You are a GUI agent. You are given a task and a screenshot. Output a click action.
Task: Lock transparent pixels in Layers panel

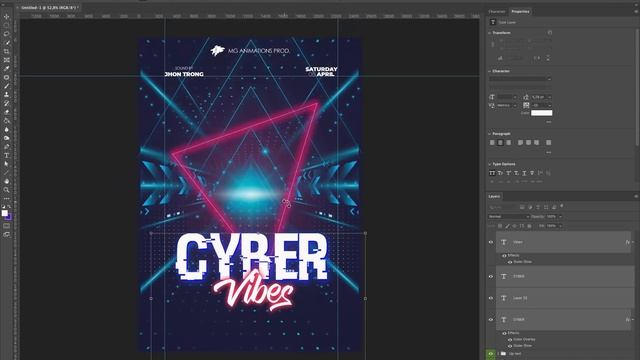coord(500,226)
